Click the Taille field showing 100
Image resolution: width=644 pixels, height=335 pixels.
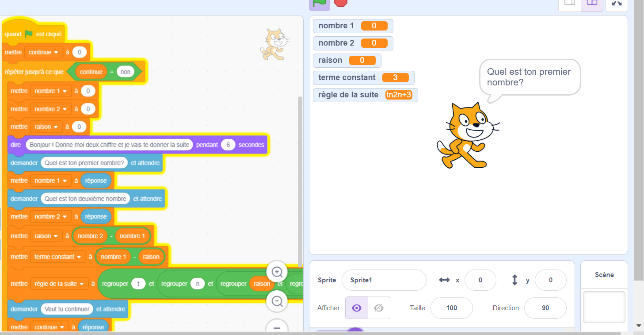click(451, 308)
